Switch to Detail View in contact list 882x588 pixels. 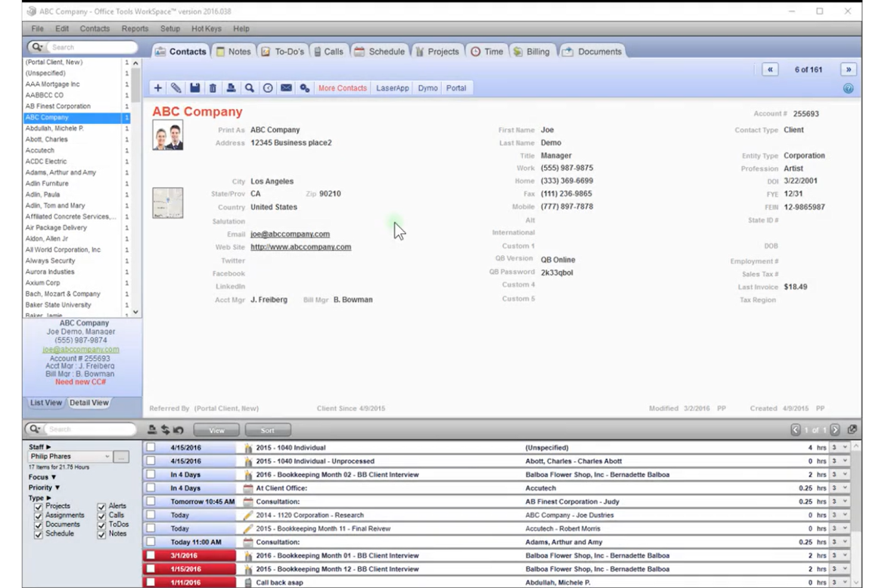click(89, 403)
